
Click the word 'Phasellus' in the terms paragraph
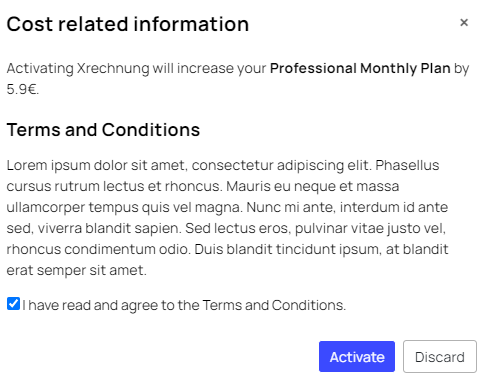pyautogui.click(x=407, y=165)
